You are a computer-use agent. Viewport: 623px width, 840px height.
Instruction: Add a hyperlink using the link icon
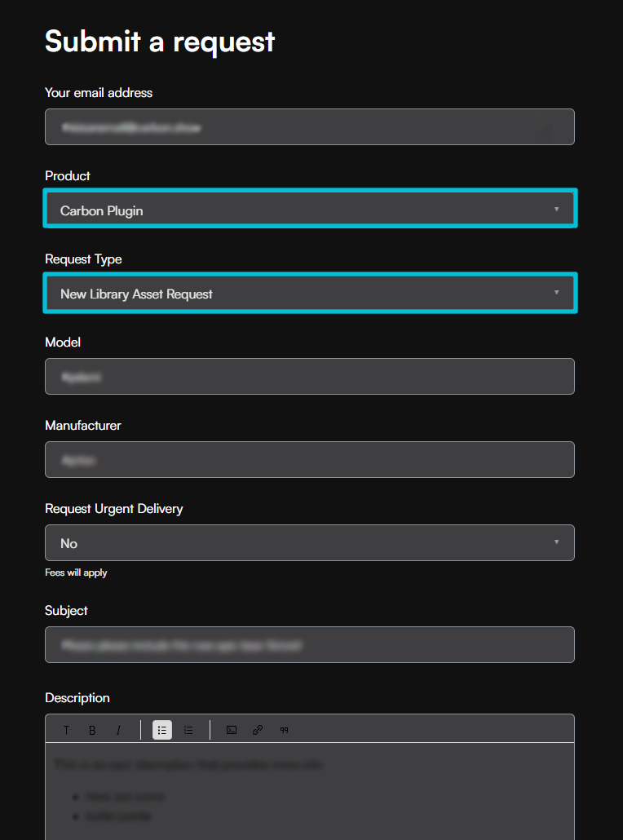pos(258,730)
